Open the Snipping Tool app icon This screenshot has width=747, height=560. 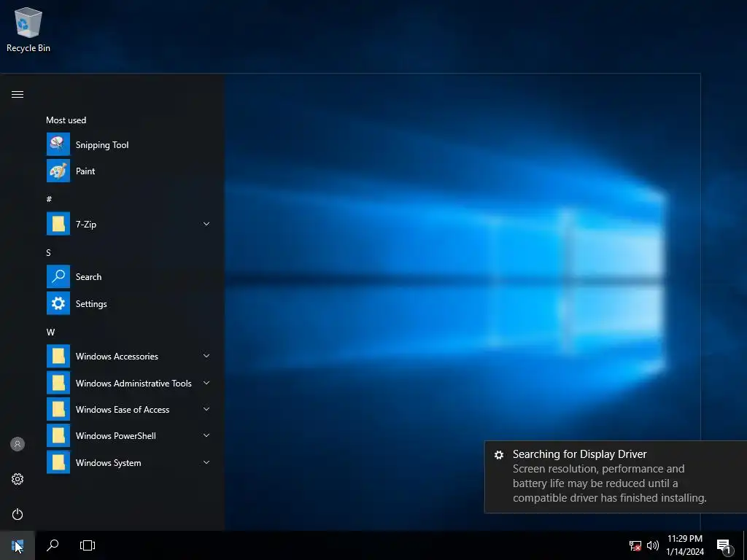click(58, 144)
